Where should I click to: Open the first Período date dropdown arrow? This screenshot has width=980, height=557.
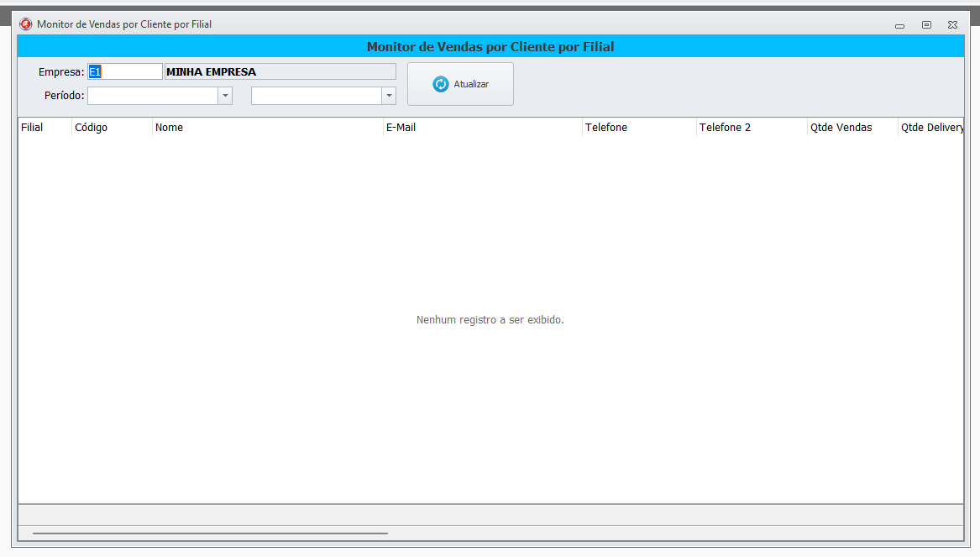coord(225,96)
